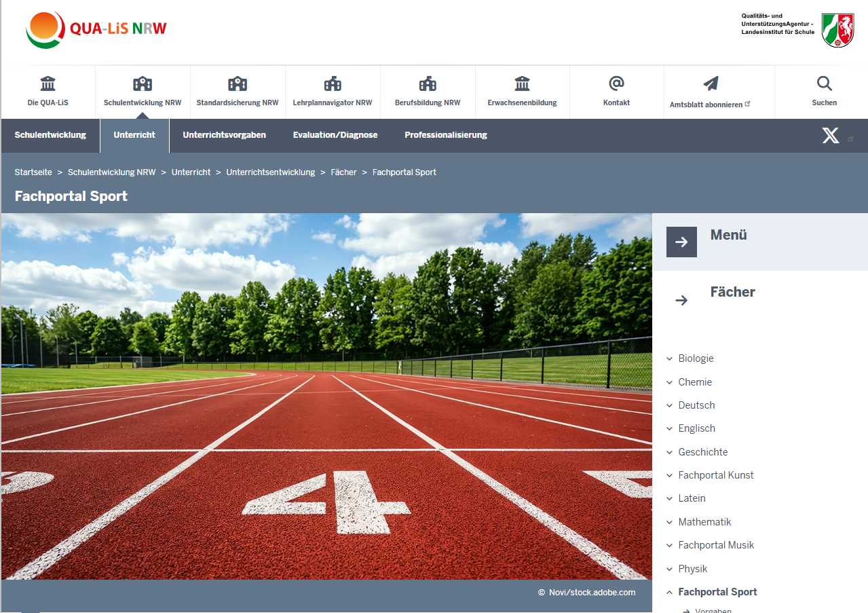Click the Berufsbildung NRW building icon

pyautogui.click(x=428, y=83)
